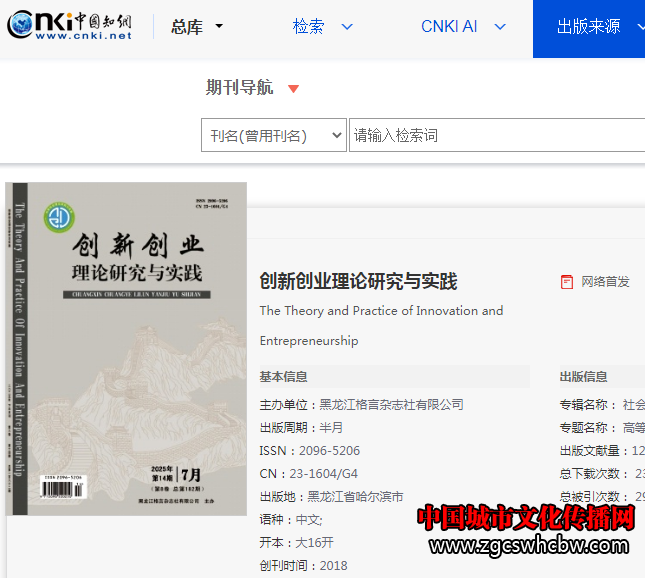This screenshot has height=578, width=645.
Task: Click the 基本信息 section header
Action: click(284, 377)
